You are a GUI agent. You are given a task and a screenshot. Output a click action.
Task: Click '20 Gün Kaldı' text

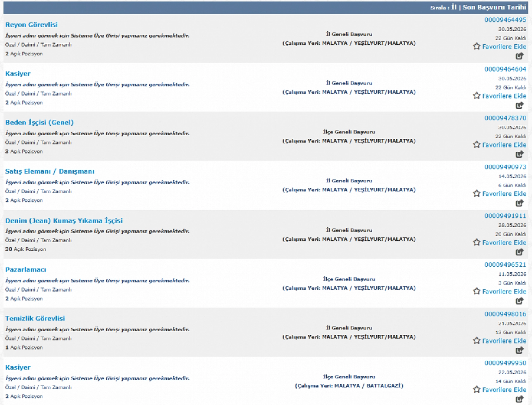(x=511, y=234)
